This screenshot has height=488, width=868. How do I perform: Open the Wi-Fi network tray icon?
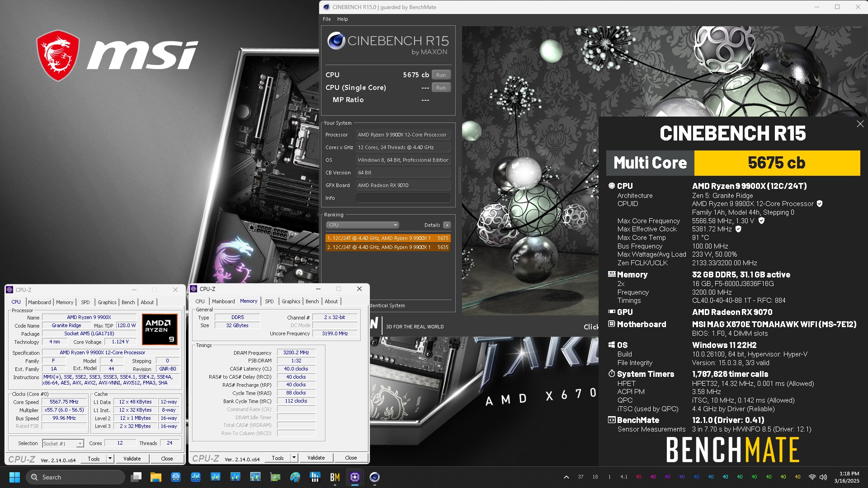812,477
